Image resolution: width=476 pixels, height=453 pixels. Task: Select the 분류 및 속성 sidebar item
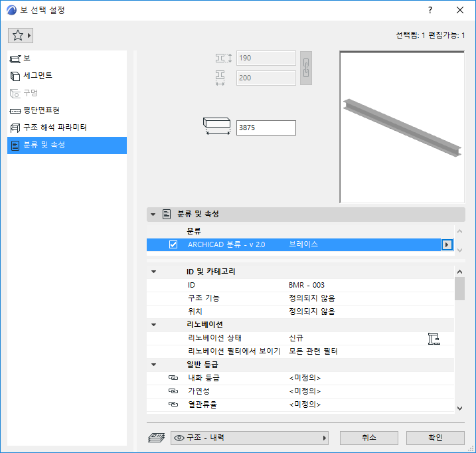(x=67, y=145)
